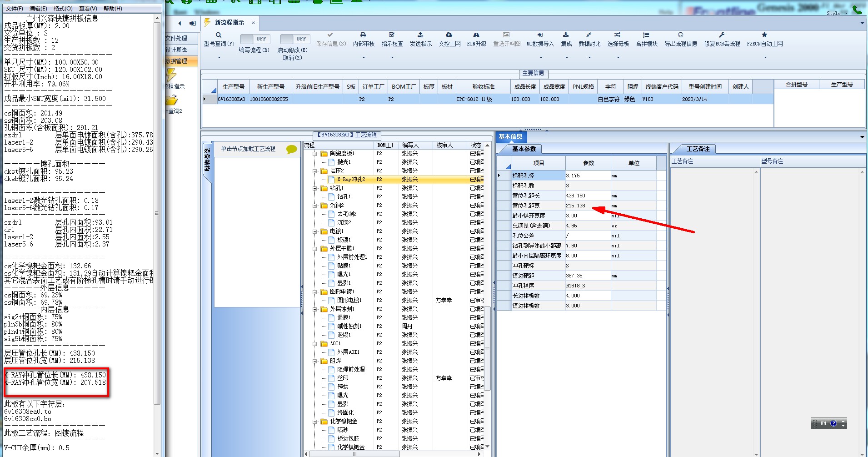Click the login arrow icon in sidebar
Screen dimensions: 868x457
(193, 23)
